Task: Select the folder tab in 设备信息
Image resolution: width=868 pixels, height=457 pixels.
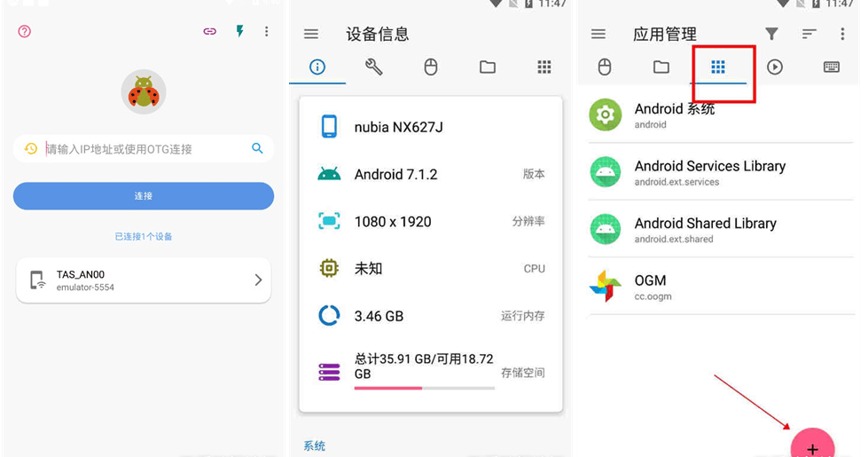Action: 488,67
